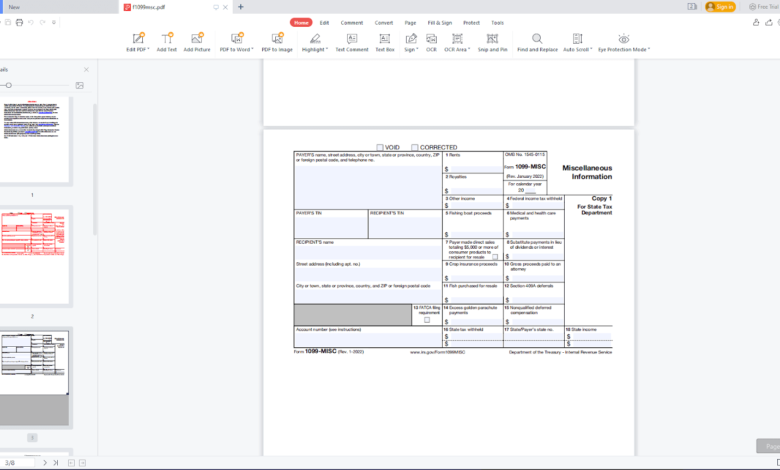Expand the PDF to Word dropdown arrow
This screenshot has height=470, width=780.
tap(252, 50)
